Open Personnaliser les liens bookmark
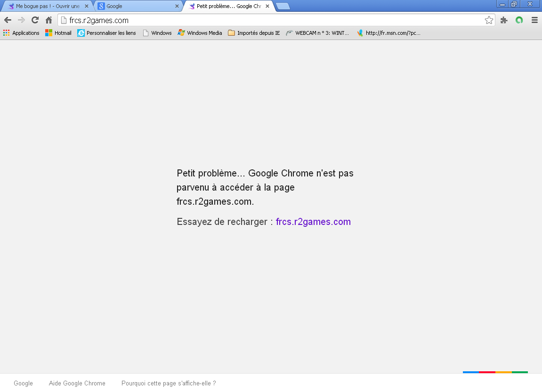The height and width of the screenshot is (392, 542). click(x=106, y=33)
